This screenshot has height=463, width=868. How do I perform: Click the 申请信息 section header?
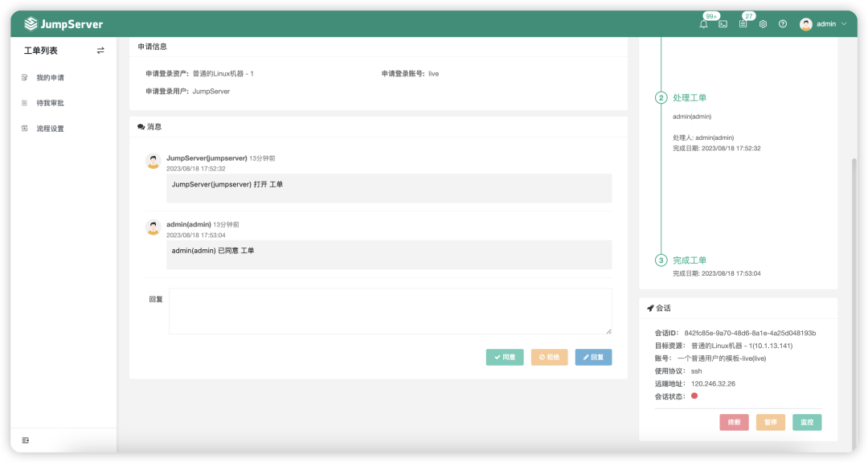[152, 47]
